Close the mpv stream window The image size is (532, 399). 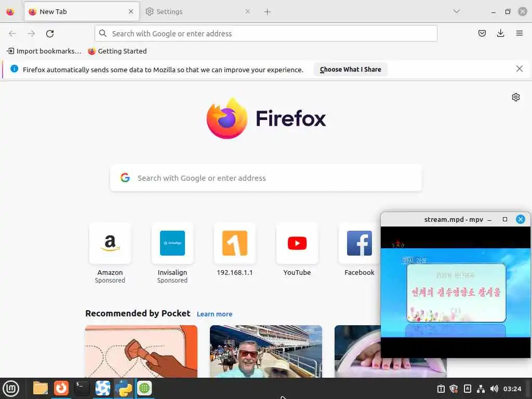point(520,220)
